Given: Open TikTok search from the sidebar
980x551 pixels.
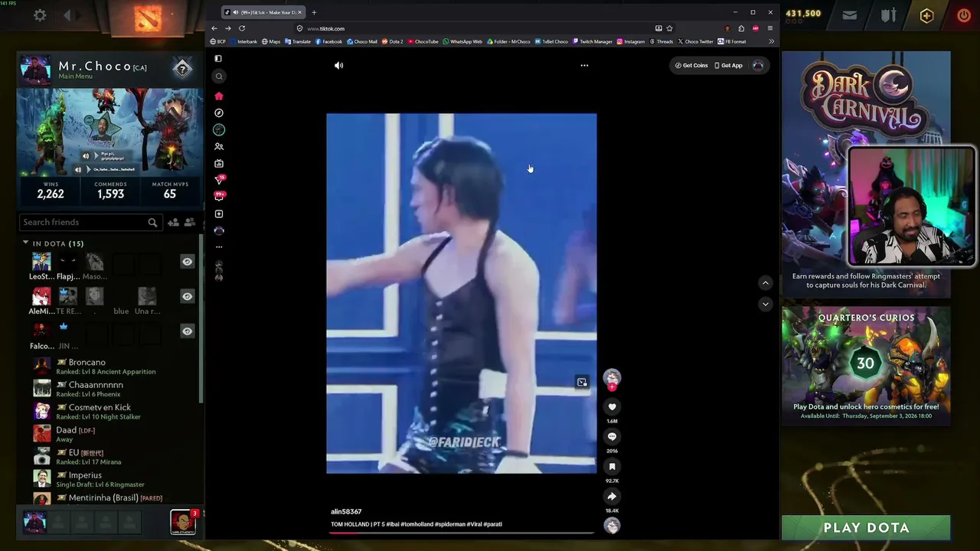Looking at the screenshot, I should tap(219, 77).
